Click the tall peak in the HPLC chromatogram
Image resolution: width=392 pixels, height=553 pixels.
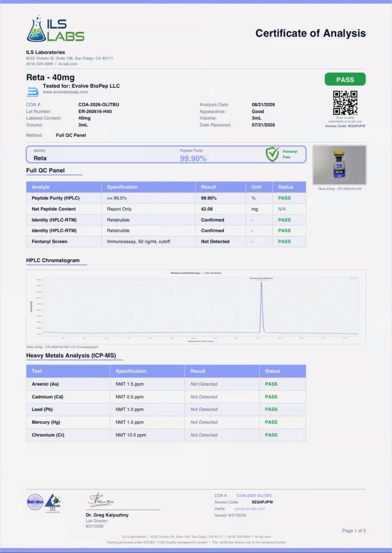(x=261, y=307)
